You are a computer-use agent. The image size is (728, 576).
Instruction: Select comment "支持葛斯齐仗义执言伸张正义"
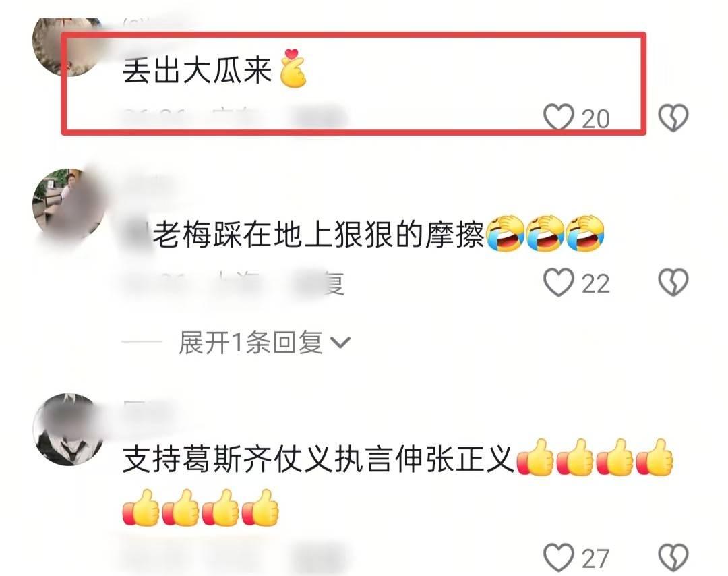[x=318, y=459]
